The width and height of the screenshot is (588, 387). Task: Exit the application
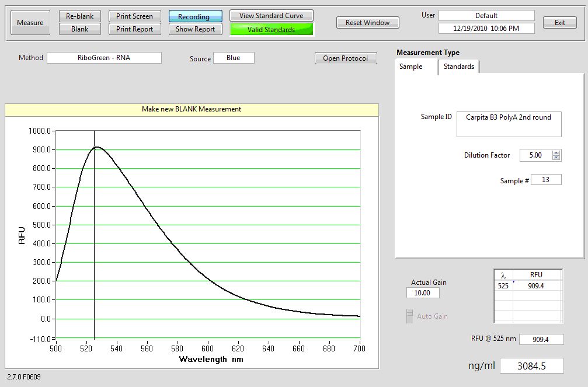(560, 23)
